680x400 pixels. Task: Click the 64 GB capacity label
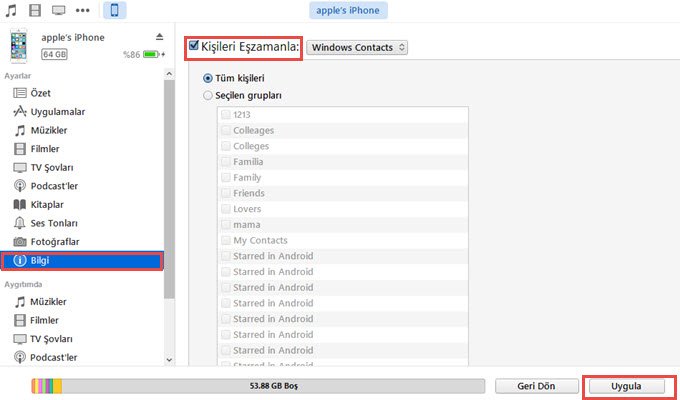click(x=54, y=54)
